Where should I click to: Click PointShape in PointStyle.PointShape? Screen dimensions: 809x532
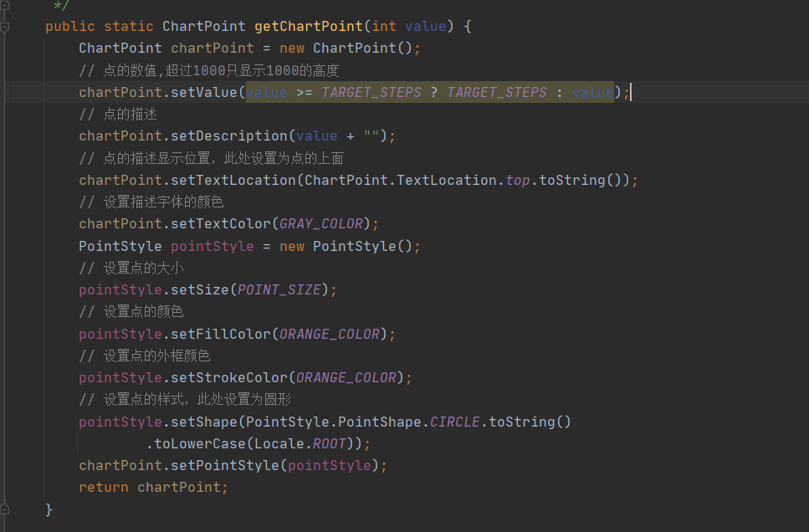pos(380,422)
